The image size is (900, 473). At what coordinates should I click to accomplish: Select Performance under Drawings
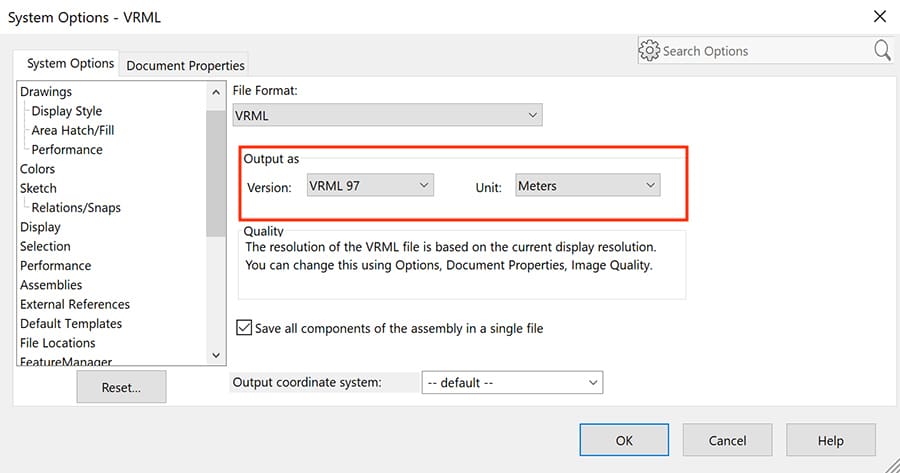pos(67,150)
